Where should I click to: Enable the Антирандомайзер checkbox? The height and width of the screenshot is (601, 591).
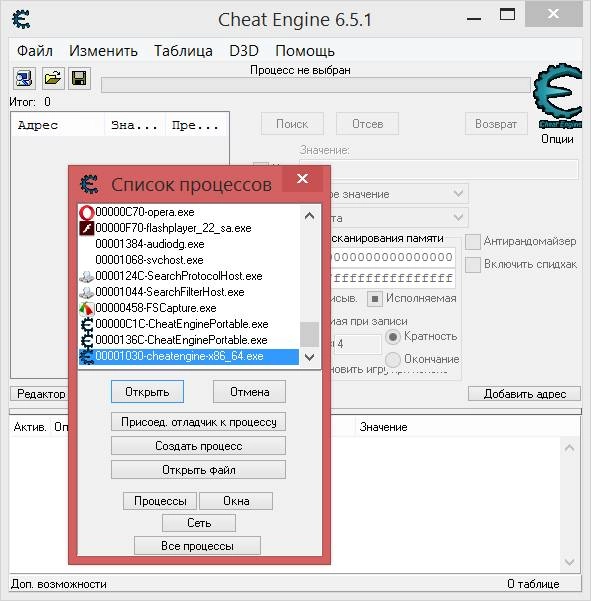[x=473, y=241]
